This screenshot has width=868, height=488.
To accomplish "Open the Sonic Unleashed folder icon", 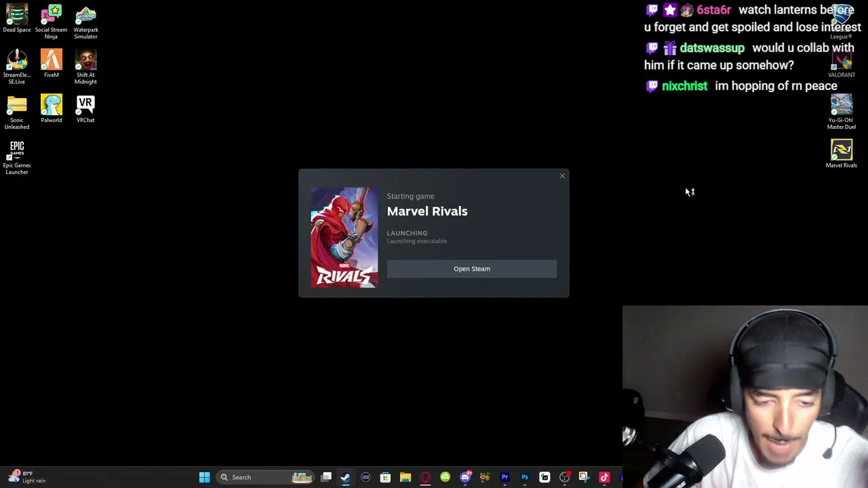I will pos(17,112).
